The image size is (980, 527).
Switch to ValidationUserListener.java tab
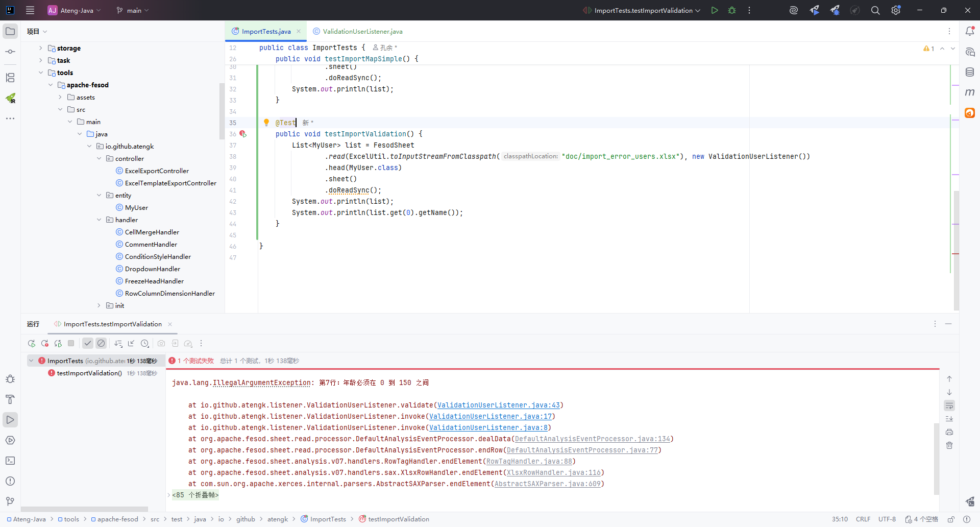362,32
